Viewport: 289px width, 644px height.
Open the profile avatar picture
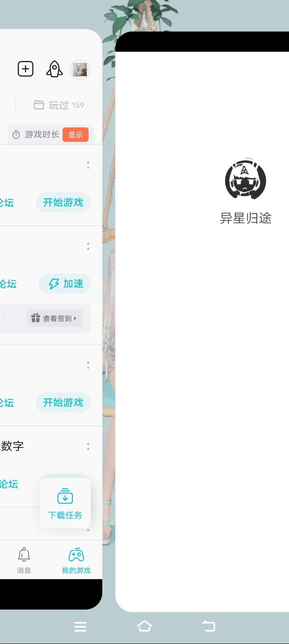point(80,69)
